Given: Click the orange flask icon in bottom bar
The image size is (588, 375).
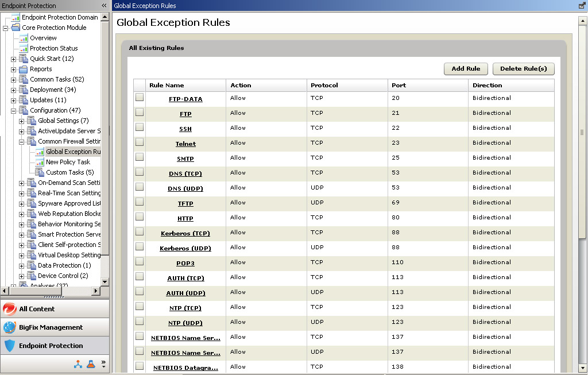Looking at the screenshot, I should pyautogui.click(x=91, y=364).
